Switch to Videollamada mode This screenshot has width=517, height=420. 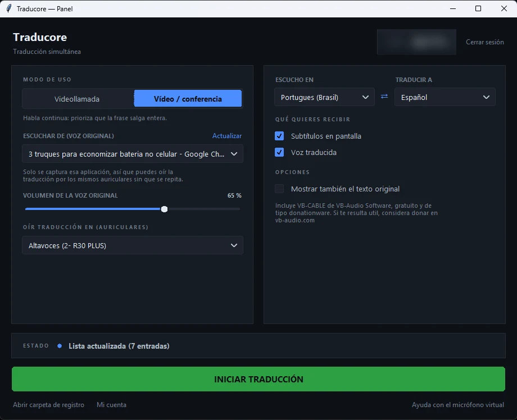[x=78, y=98]
